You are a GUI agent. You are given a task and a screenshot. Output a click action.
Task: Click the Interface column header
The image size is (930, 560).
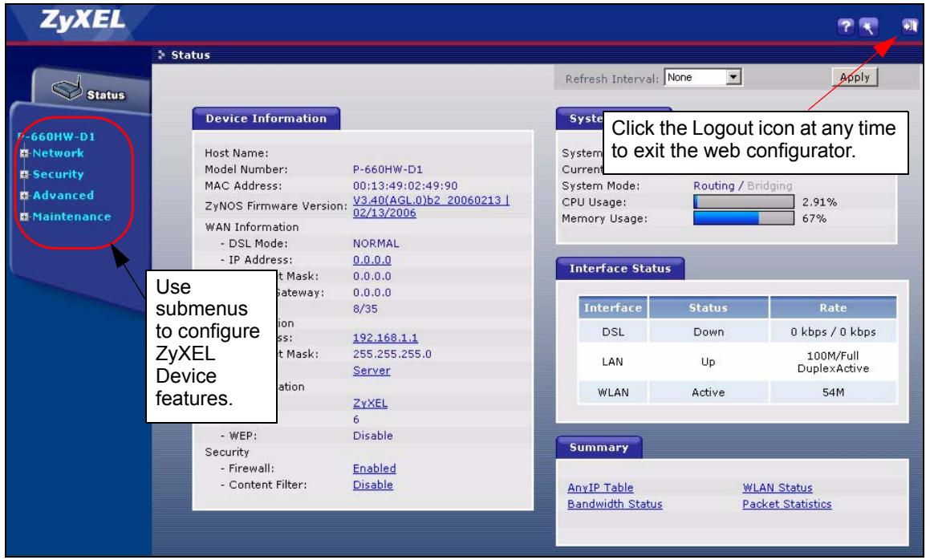[x=613, y=308]
